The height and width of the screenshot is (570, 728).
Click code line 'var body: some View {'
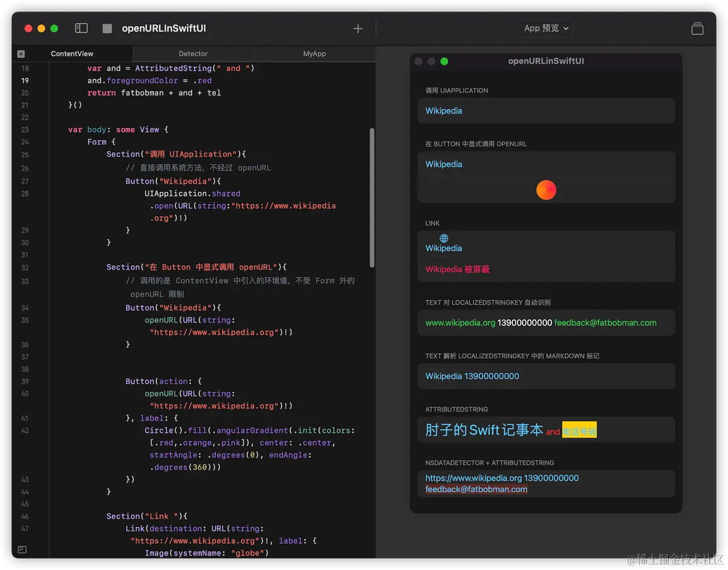(118, 129)
